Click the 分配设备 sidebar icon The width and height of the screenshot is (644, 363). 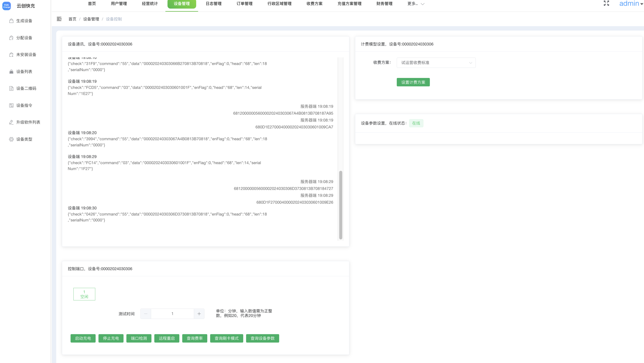tap(11, 38)
